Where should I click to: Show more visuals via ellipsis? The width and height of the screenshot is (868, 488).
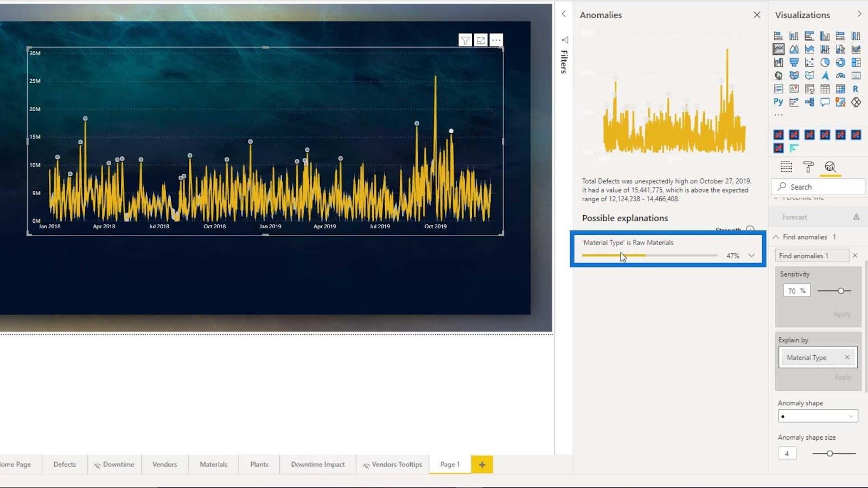[778, 115]
